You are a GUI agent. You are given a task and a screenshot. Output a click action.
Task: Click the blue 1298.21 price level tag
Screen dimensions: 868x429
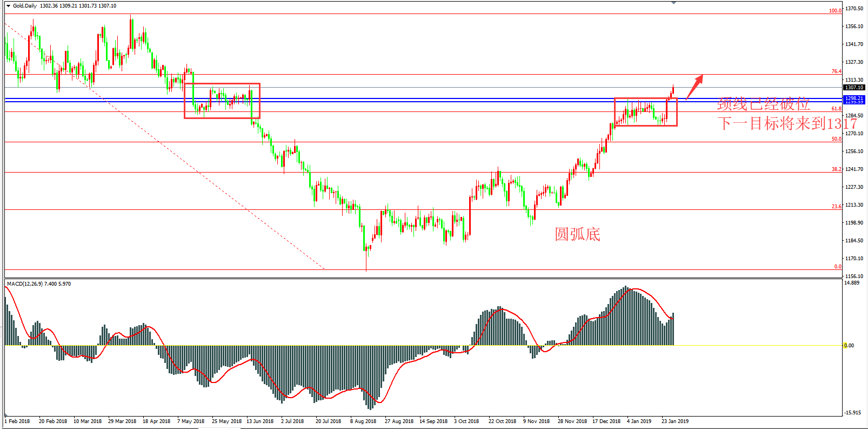click(x=854, y=98)
